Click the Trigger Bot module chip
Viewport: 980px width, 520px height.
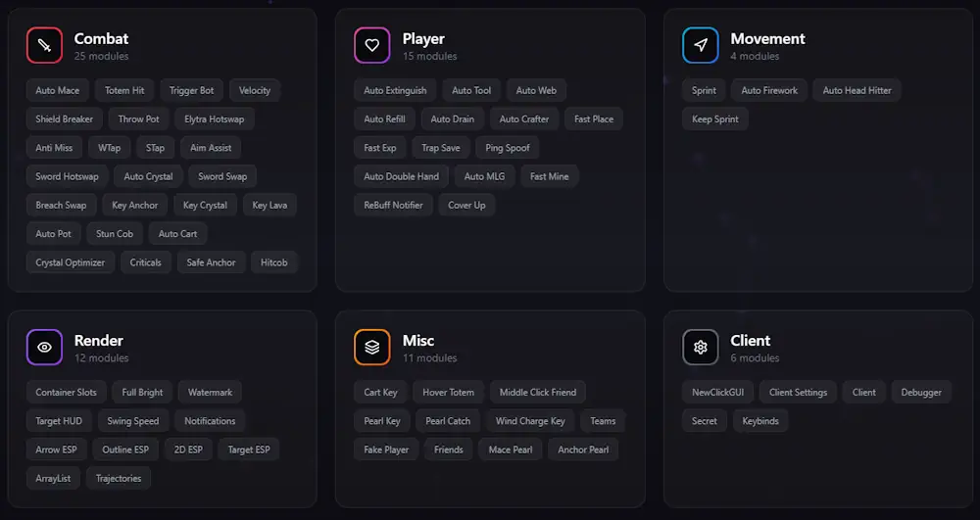tap(191, 90)
